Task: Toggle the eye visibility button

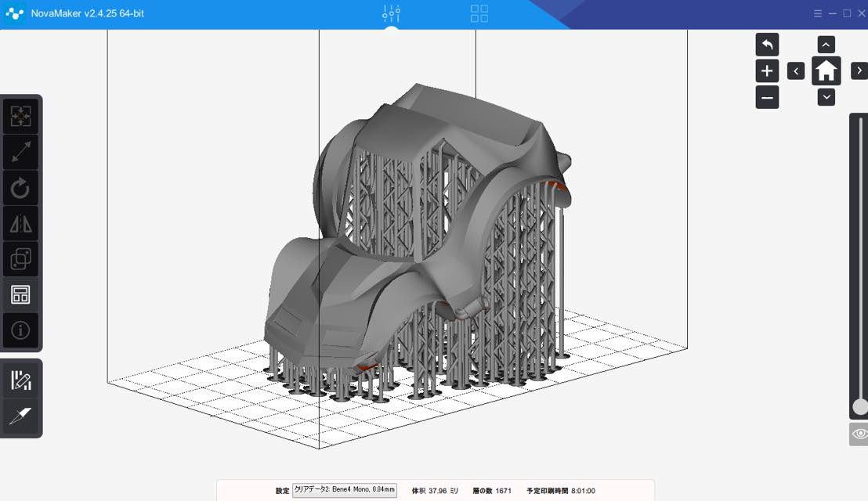Action: click(x=859, y=434)
